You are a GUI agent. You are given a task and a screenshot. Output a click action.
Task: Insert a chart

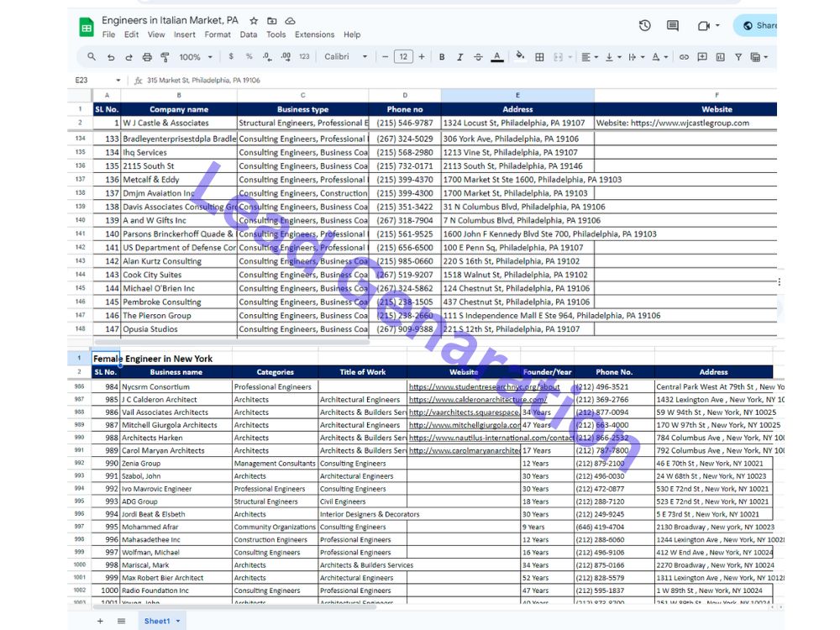(x=720, y=57)
